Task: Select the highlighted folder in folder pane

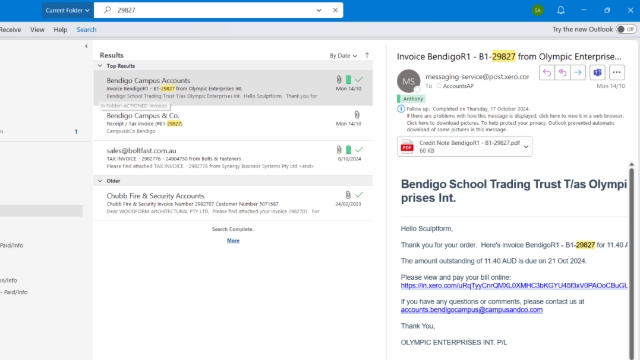Action: 41,211
